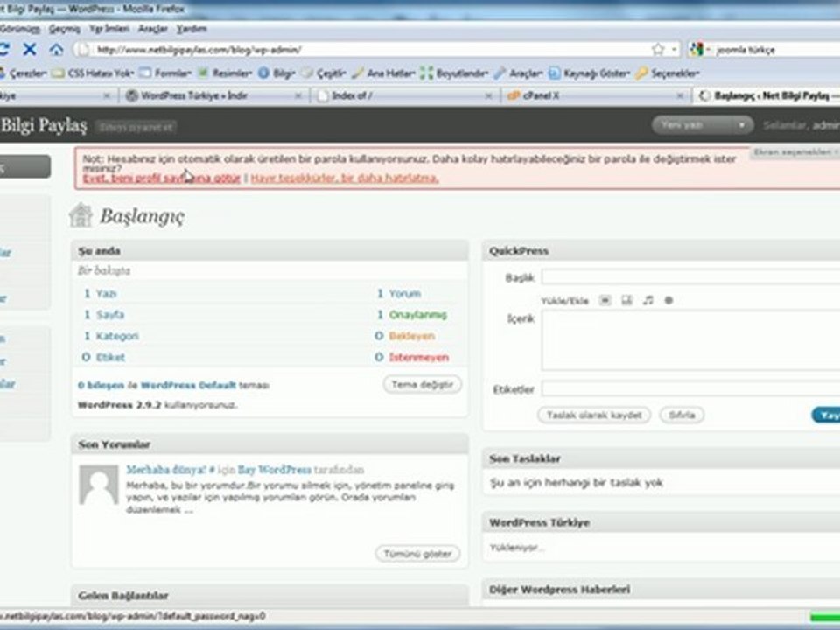Click the WordPress Default theme link
The width and height of the screenshot is (840, 630).
188,385
